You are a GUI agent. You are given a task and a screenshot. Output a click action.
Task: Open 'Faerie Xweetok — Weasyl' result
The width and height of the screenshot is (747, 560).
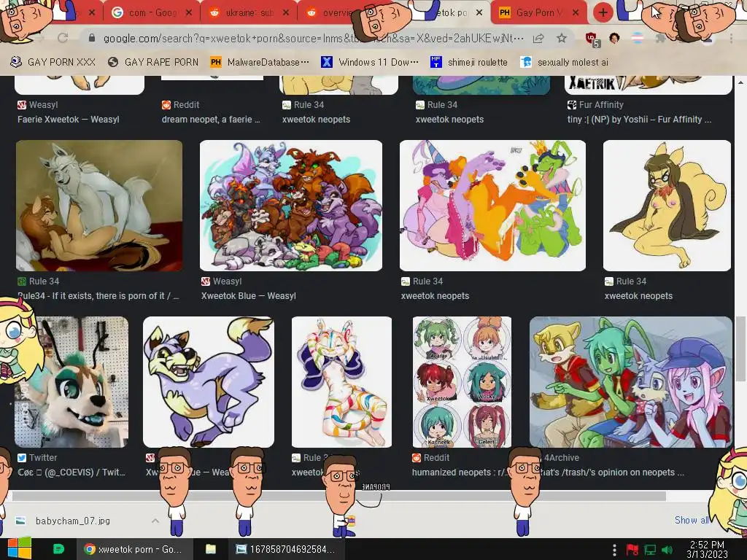coord(68,120)
